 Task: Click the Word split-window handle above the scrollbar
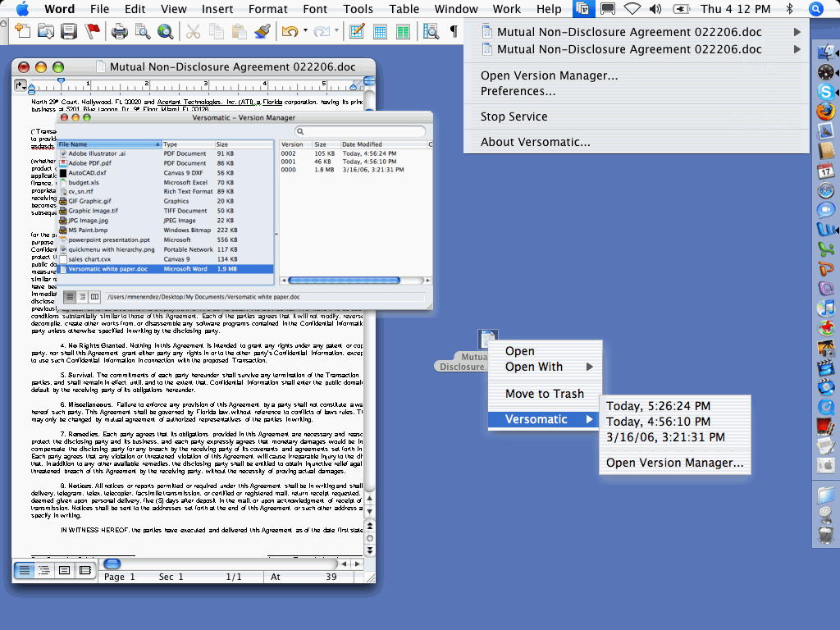coord(369,81)
